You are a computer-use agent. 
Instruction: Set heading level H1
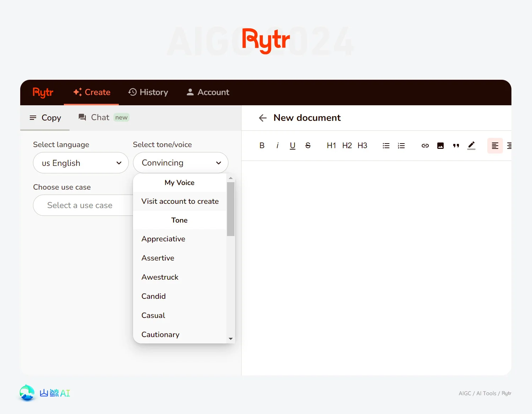coord(331,146)
